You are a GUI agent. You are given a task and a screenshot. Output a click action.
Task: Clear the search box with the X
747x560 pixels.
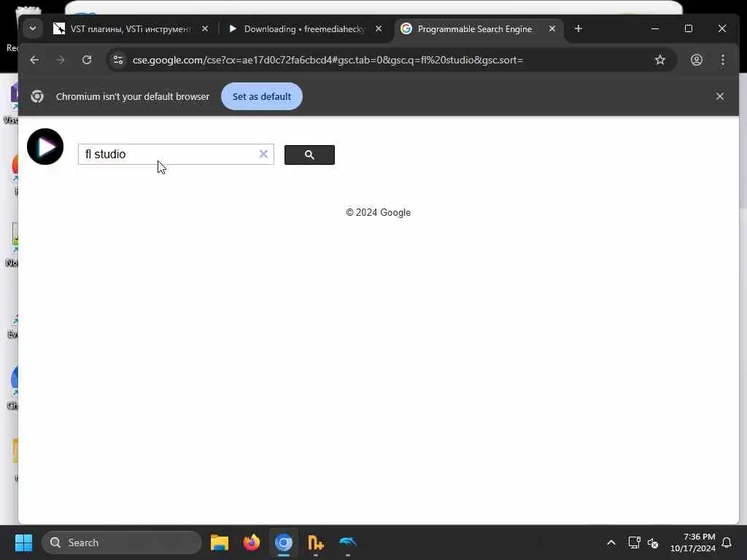pyautogui.click(x=263, y=154)
